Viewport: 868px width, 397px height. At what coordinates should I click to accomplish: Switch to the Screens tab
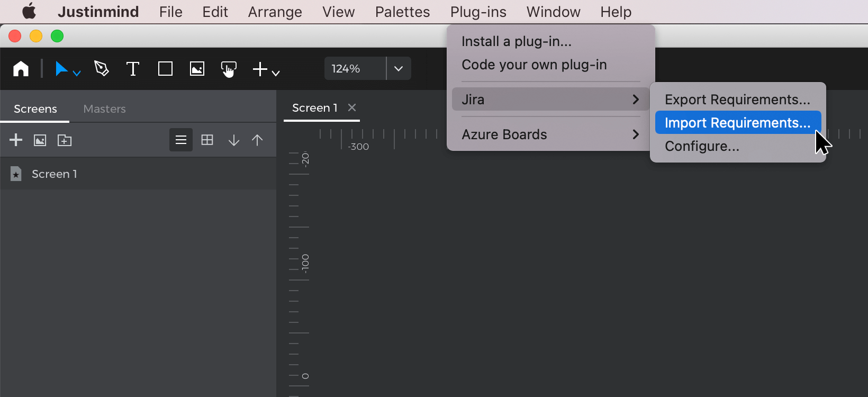(x=35, y=109)
